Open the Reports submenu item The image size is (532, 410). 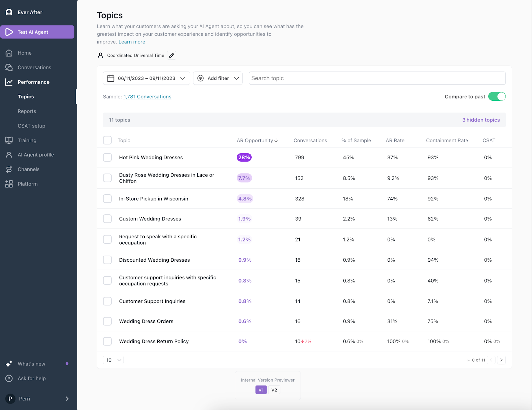(x=27, y=111)
